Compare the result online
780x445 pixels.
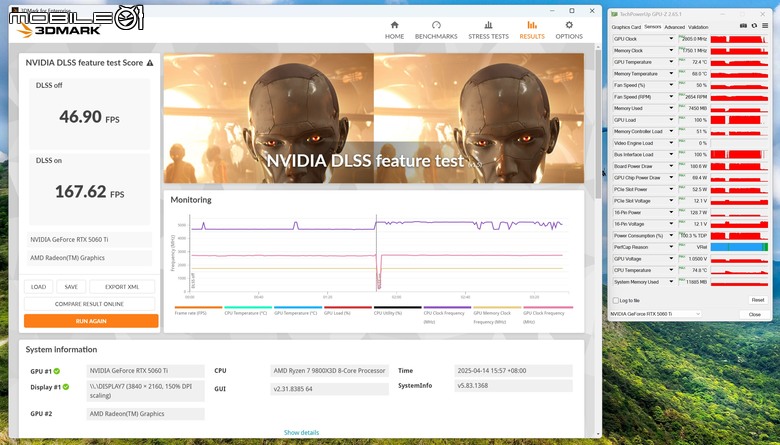pos(90,304)
